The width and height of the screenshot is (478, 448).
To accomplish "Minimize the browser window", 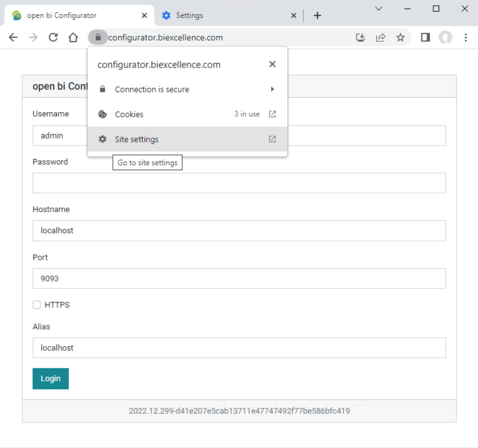I will pos(407,9).
